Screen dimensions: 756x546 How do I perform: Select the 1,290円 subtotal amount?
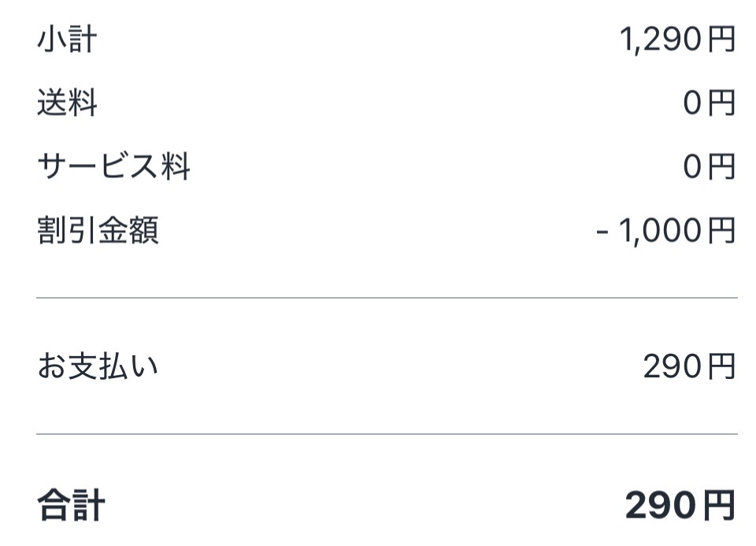pos(677,39)
